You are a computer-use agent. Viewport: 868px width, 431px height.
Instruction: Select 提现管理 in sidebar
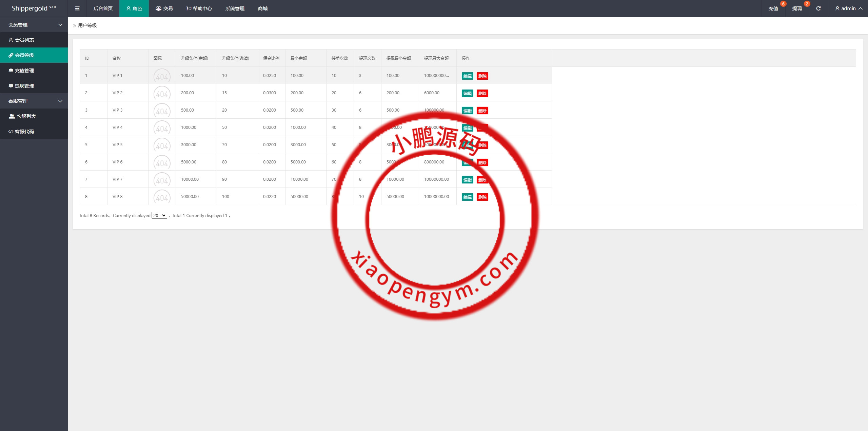(x=24, y=86)
